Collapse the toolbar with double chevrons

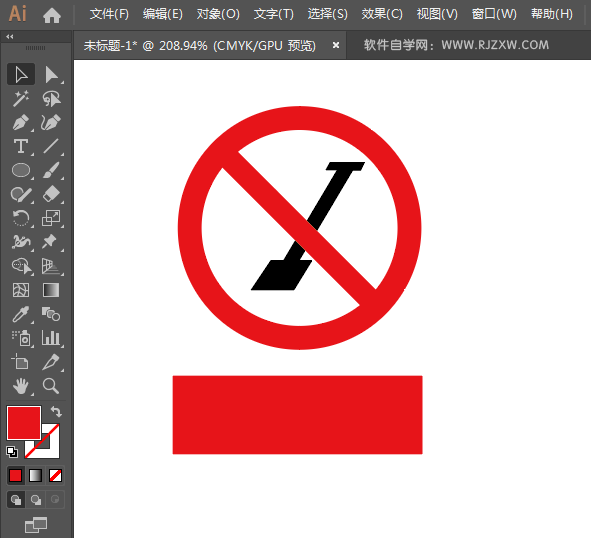[x=10, y=37]
